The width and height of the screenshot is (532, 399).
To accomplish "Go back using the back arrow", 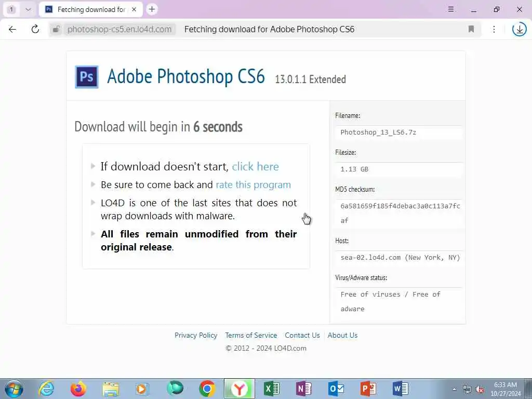I will pyautogui.click(x=12, y=29).
